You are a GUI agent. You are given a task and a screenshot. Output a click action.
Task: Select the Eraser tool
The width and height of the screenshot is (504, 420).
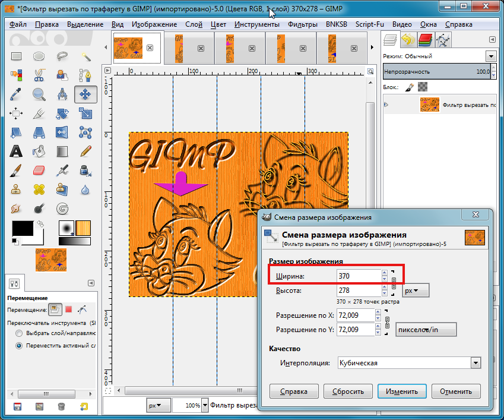[39, 170]
